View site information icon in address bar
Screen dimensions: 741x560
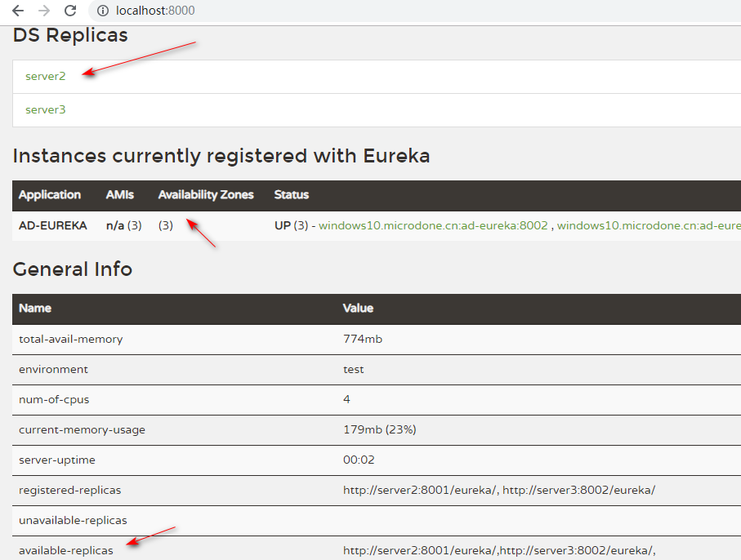[x=103, y=11]
